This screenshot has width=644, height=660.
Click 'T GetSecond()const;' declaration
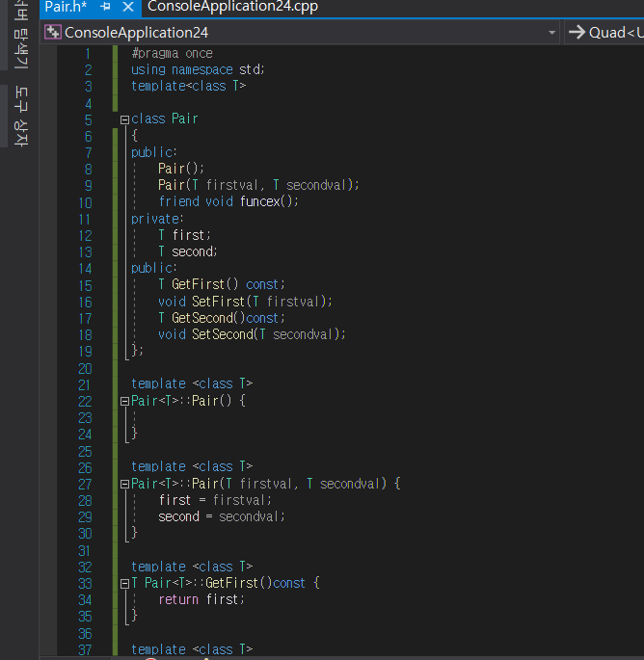222,318
